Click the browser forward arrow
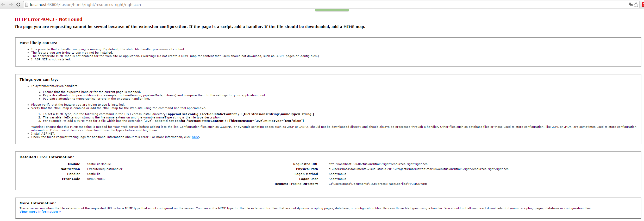644x221 pixels. tap(11, 4)
